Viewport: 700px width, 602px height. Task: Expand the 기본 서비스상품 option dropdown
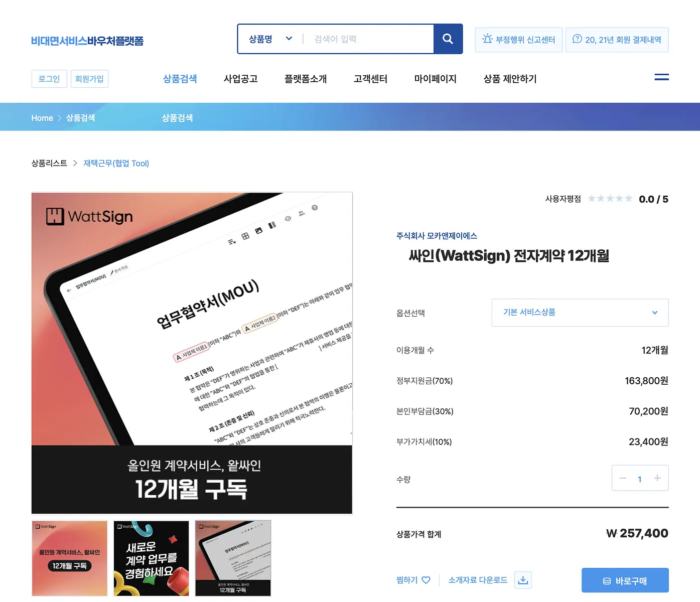(x=580, y=313)
